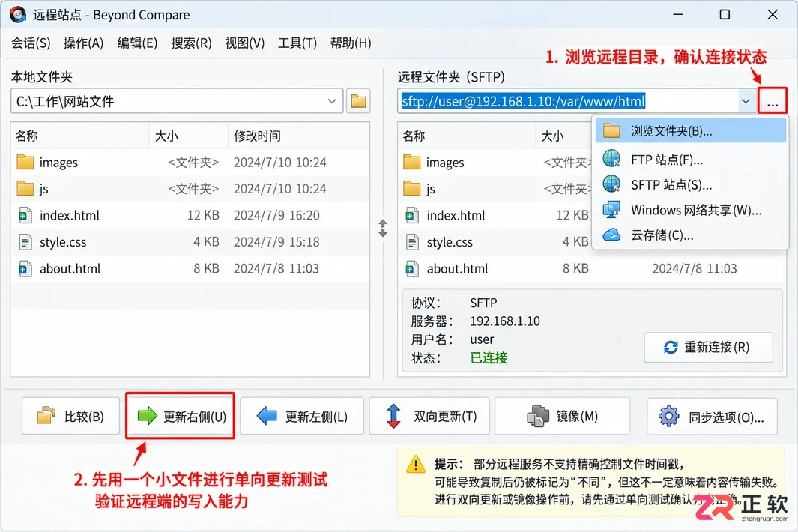Click the 更新左侧(L) button
Screen dimensions: 798x532
point(302,417)
